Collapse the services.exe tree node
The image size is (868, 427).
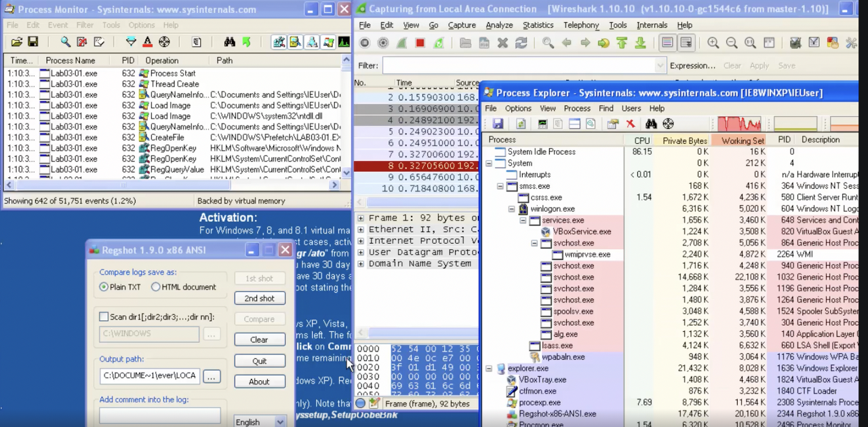tap(524, 220)
